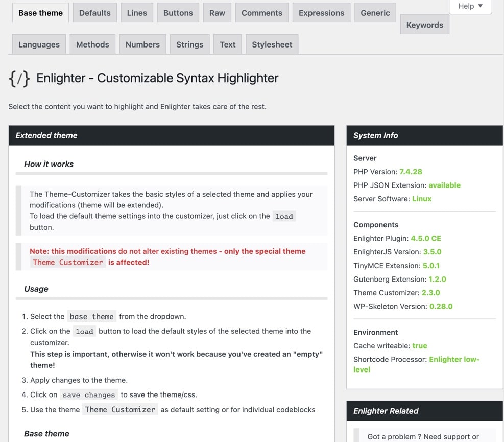Open the Methods tab
This screenshot has width=504, height=442.
point(92,44)
